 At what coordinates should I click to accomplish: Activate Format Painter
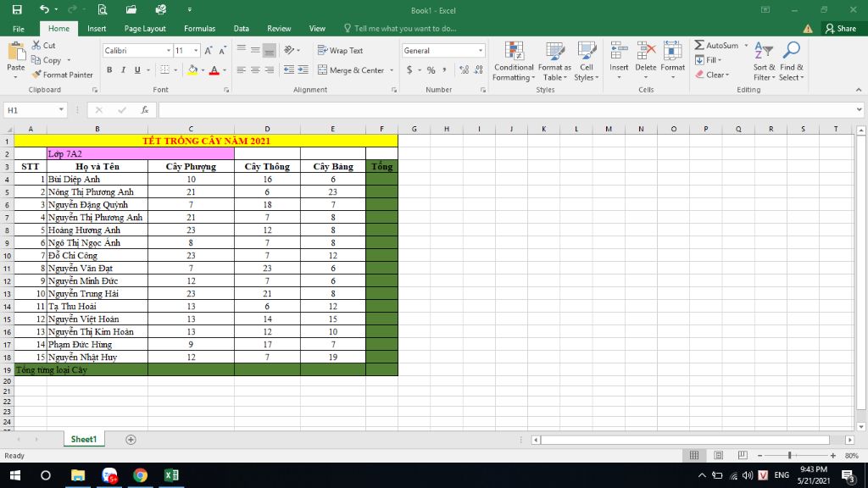62,75
